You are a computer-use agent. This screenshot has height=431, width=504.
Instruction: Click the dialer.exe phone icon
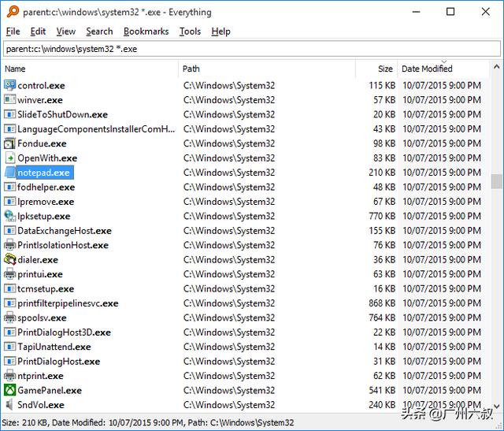(9, 259)
